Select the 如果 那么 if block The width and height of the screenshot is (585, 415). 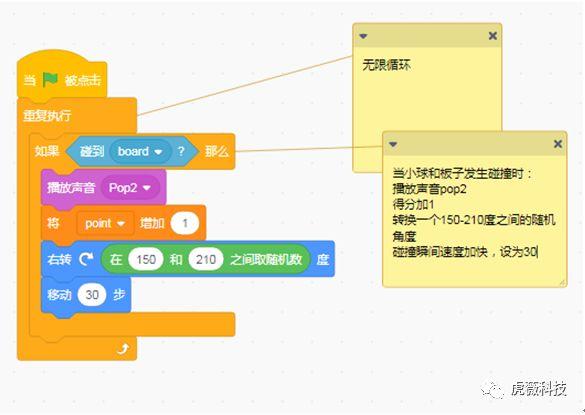click(47, 151)
